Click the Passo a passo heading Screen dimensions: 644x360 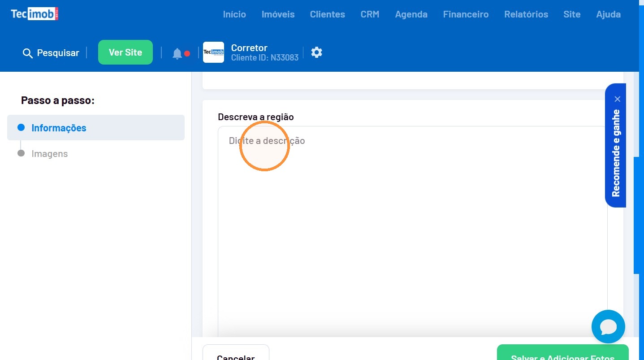point(58,100)
